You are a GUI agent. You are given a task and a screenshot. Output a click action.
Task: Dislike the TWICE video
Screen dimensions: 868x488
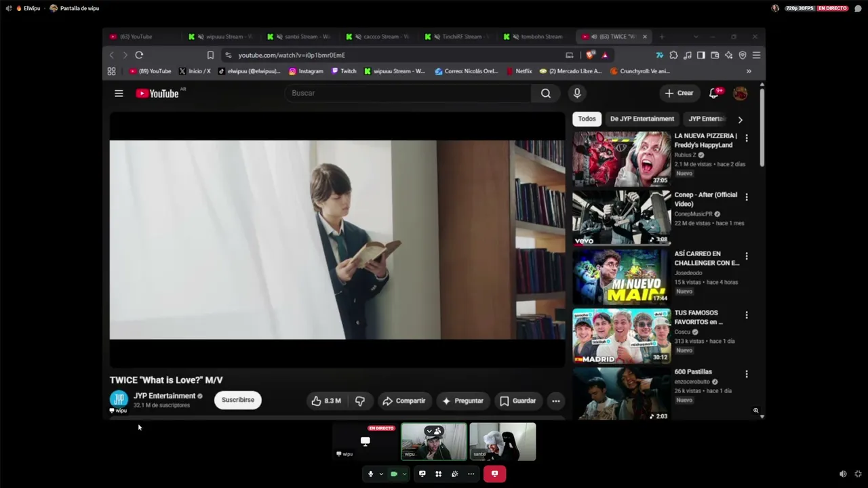[360, 401]
